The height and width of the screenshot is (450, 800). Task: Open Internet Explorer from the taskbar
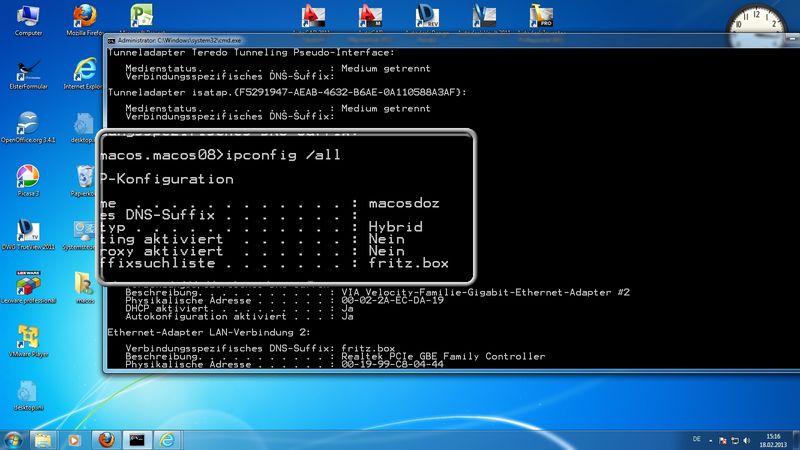pos(168,439)
